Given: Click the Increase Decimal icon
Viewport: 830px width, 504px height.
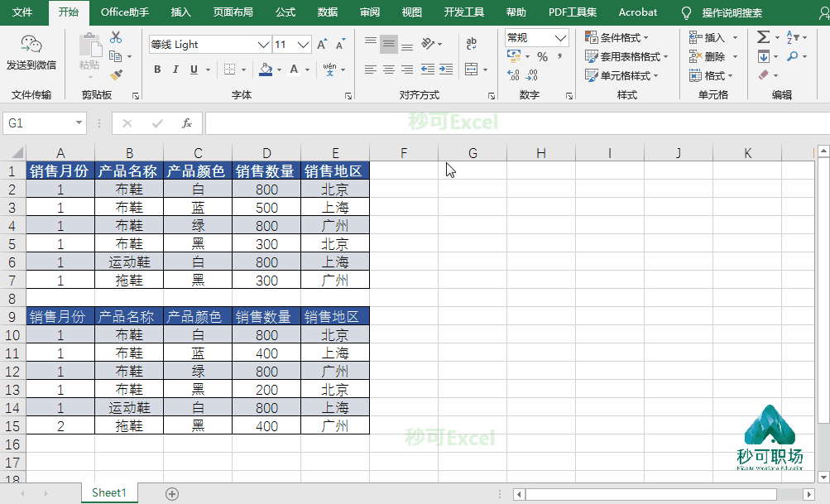Looking at the screenshot, I should click(513, 75).
